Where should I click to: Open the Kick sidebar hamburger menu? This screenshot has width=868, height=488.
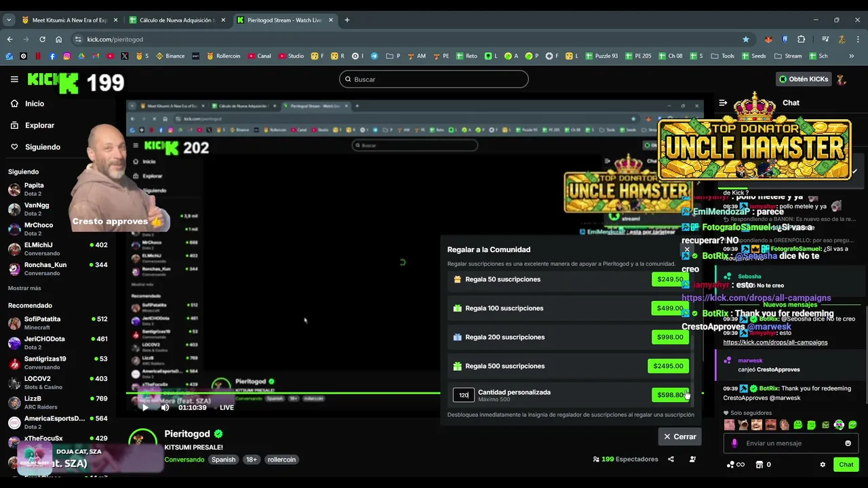pyautogui.click(x=14, y=79)
